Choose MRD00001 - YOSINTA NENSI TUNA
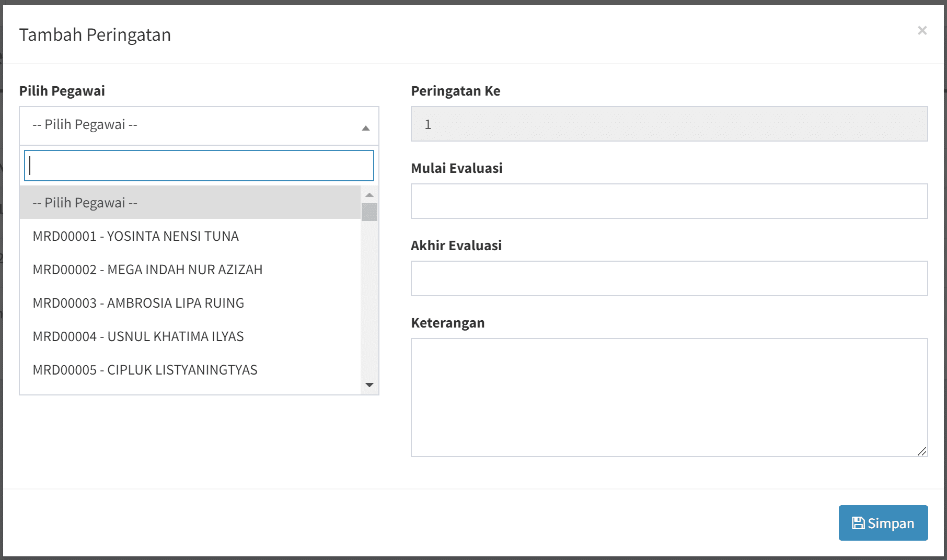This screenshot has height=560, width=947. pyautogui.click(x=190, y=236)
